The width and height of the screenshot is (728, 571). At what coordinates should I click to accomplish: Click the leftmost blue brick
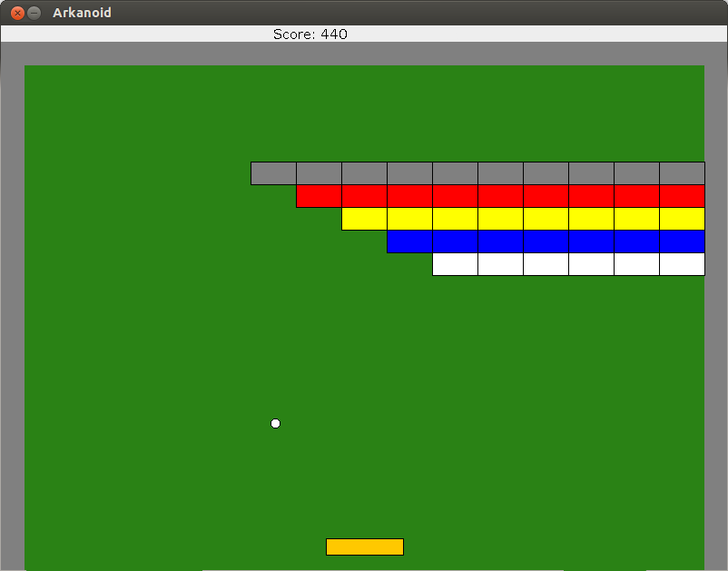tap(409, 241)
